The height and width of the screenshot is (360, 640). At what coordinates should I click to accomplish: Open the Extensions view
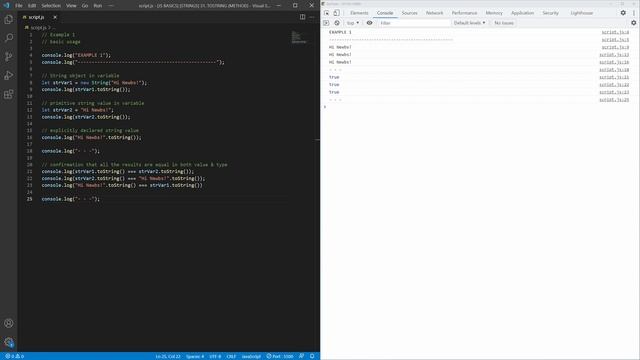(x=9, y=94)
